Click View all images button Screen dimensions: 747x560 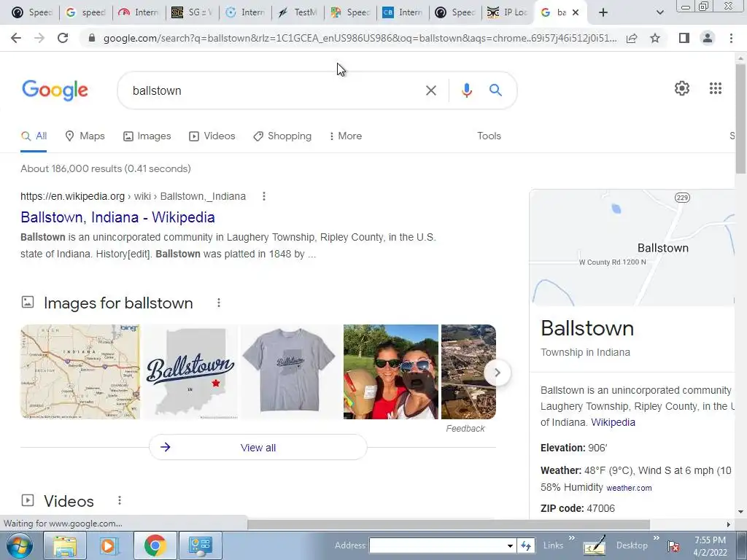pyautogui.click(x=258, y=447)
